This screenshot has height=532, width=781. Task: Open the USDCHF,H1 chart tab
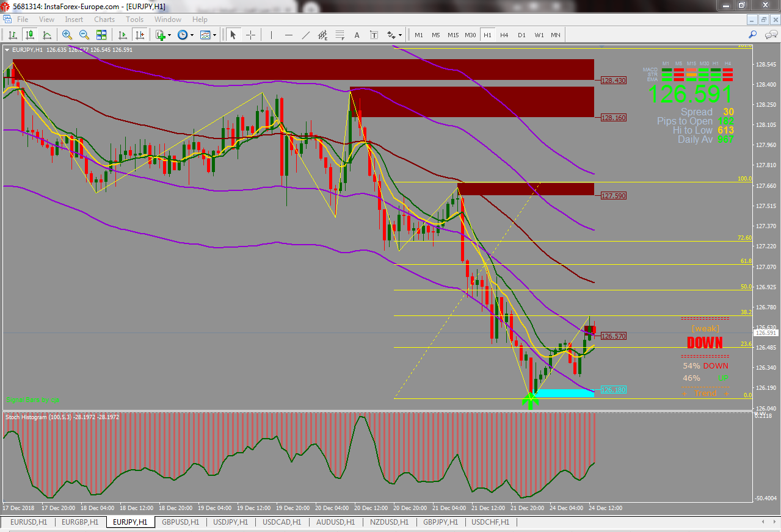tap(490, 522)
